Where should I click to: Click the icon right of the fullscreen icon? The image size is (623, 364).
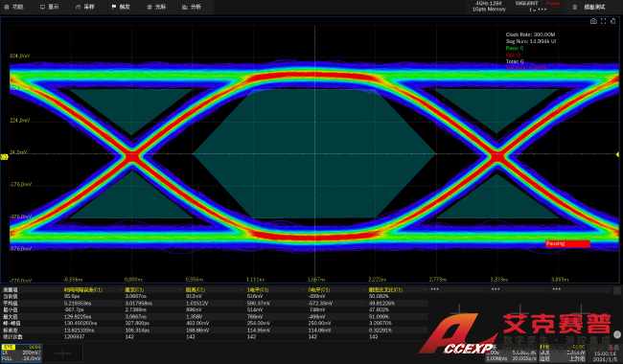tap(612, 21)
